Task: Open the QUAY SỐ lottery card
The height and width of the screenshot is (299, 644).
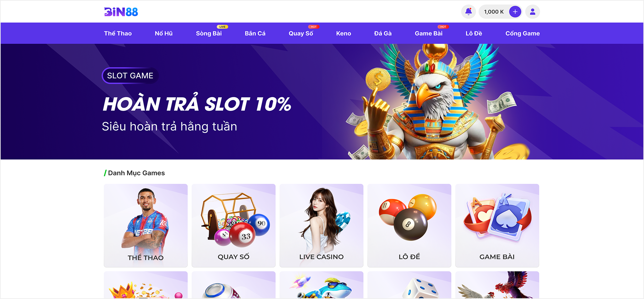Action: [x=234, y=225]
